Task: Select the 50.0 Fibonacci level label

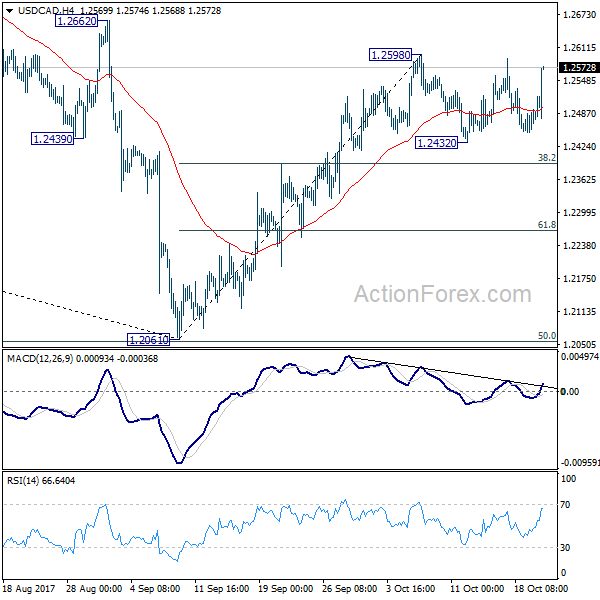Action: click(547, 336)
